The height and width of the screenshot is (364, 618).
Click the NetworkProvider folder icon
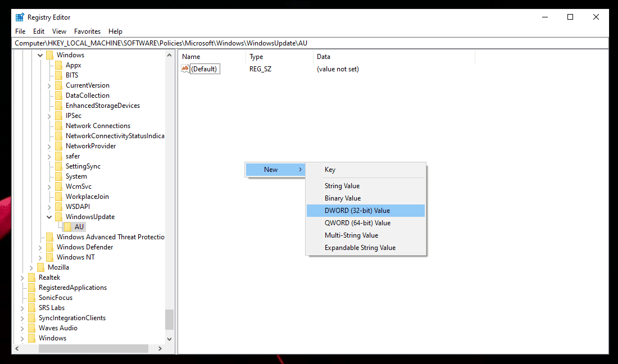(x=59, y=146)
